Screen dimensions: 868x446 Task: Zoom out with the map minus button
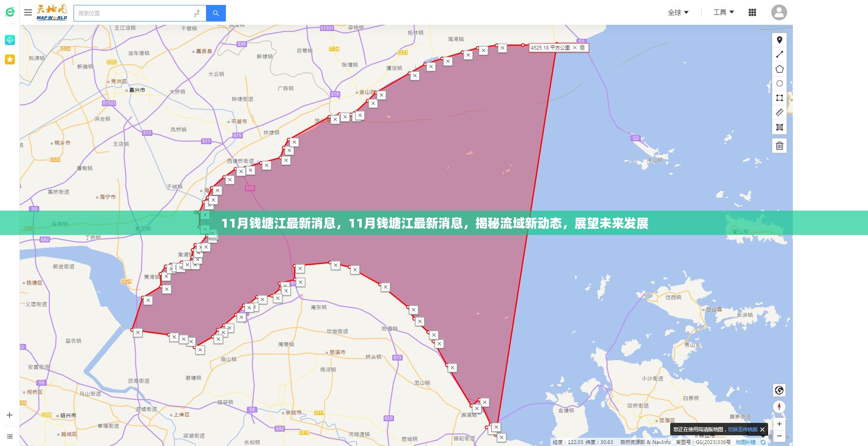(779, 436)
